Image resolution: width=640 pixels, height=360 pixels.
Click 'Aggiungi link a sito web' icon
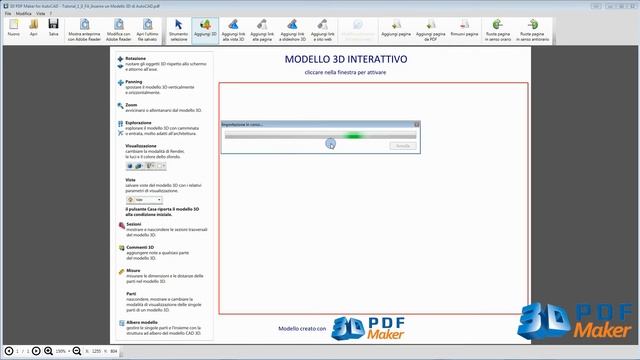pyautogui.click(x=322, y=30)
